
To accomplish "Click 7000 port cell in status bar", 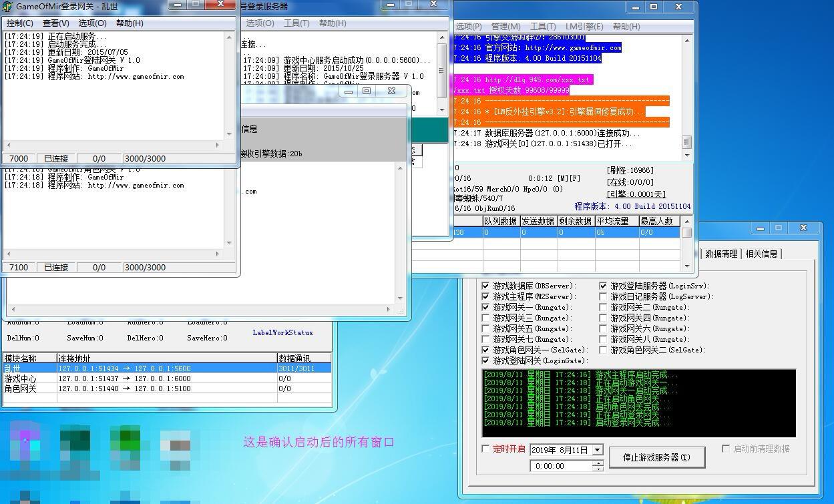I will click(x=19, y=158).
